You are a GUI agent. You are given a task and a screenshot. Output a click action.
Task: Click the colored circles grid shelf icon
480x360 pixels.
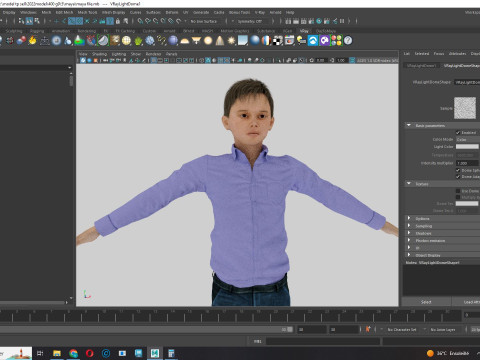[336, 41]
